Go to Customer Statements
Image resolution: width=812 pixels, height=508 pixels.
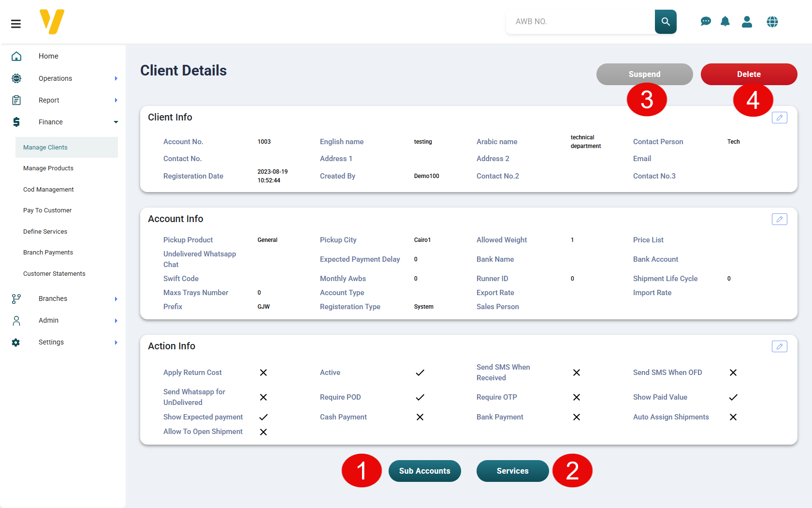(54, 274)
